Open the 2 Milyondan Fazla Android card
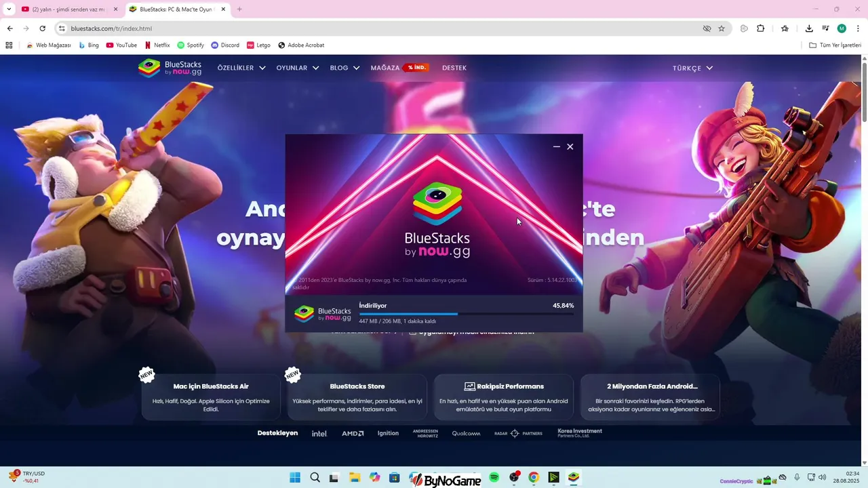The width and height of the screenshot is (868, 488). pyautogui.click(x=651, y=397)
